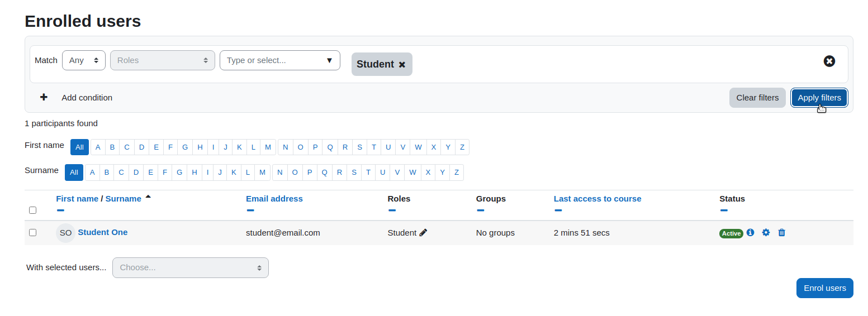This screenshot has width=868, height=316.
Task: Click the Enrol users button
Action: coord(825,288)
